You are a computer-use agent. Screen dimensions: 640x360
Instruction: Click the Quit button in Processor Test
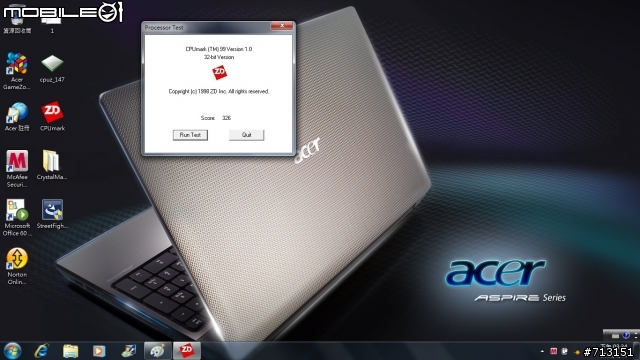(x=247, y=135)
